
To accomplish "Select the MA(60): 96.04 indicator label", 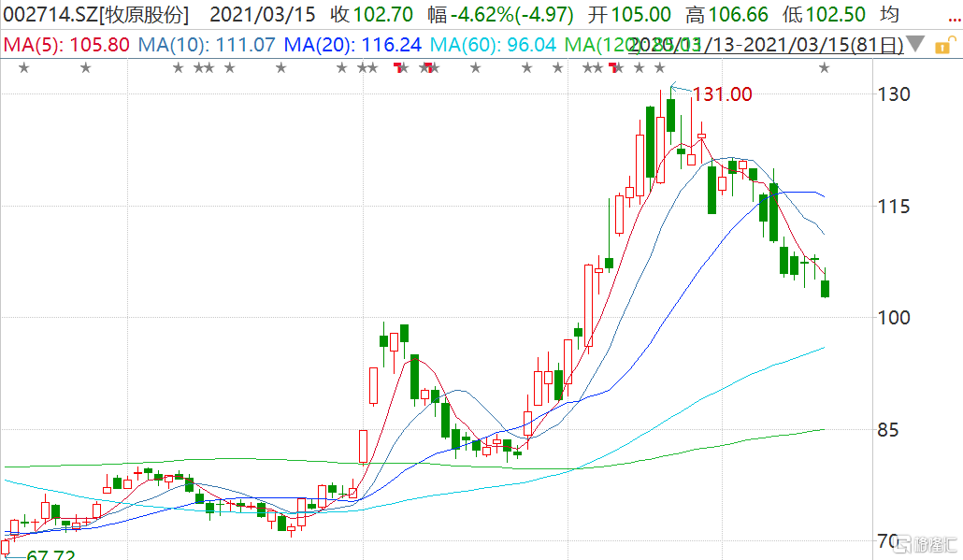I will pyautogui.click(x=493, y=45).
